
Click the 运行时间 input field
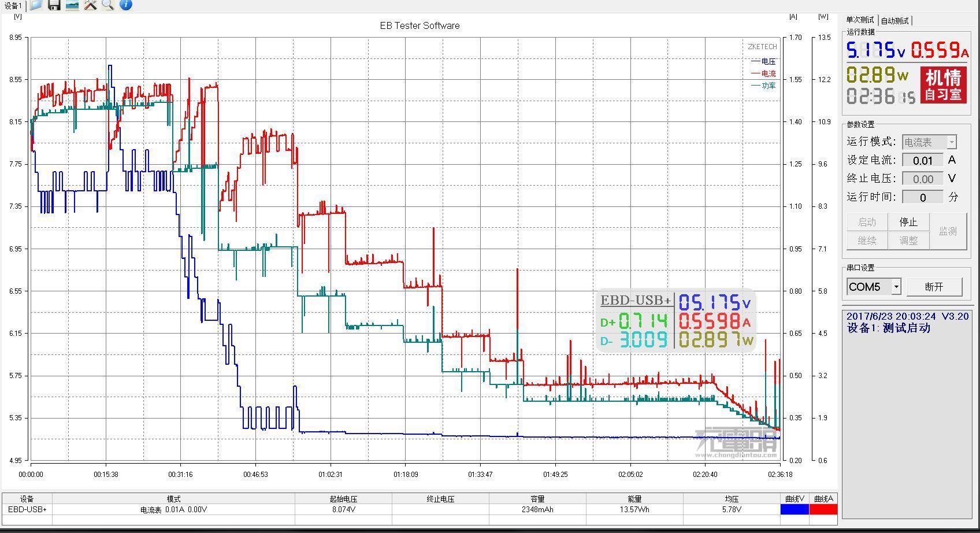click(x=923, y=197)
